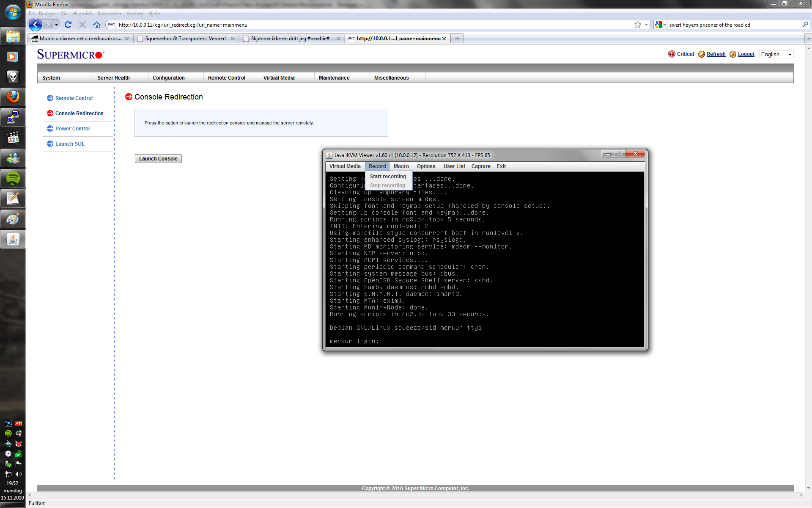Open the Server Health navigation tab
Viewport: 812px width, 508px height.
click(x=113, y=78)
